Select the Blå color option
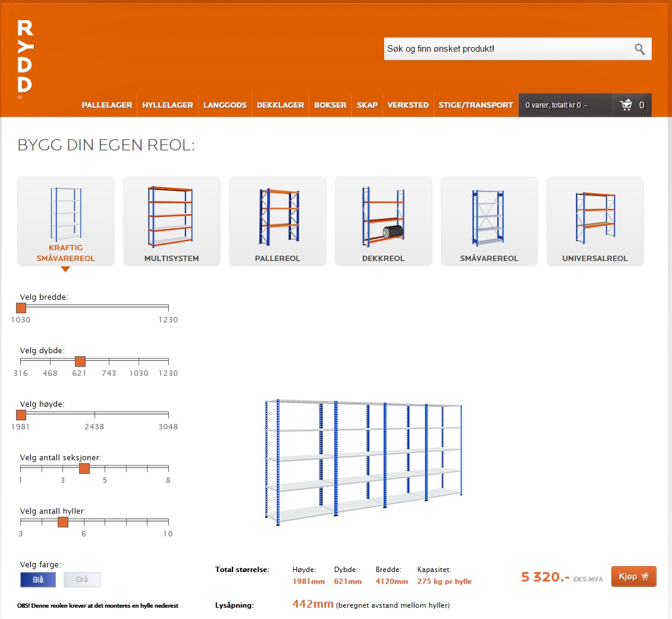Screen dimensions: 672x619 coord(37,580)
